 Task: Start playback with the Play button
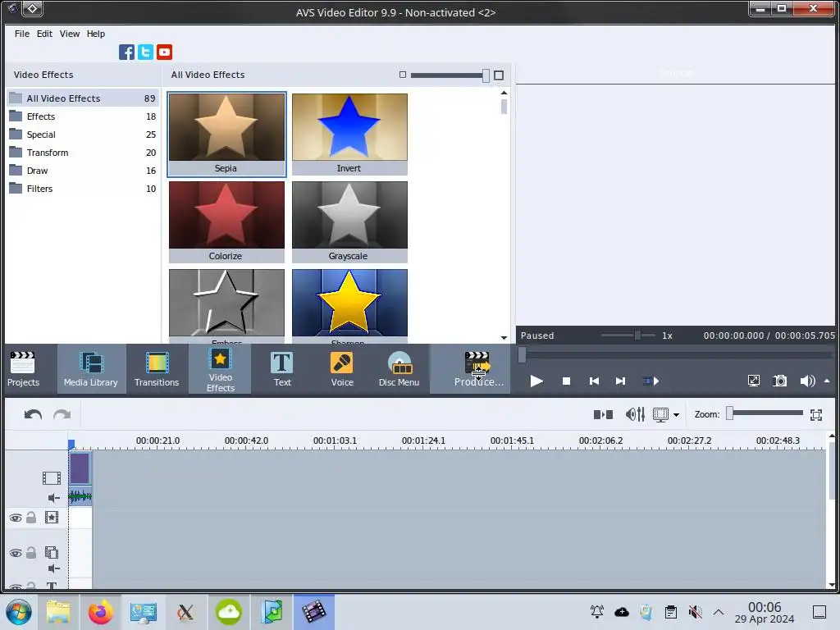pos(536,381)
